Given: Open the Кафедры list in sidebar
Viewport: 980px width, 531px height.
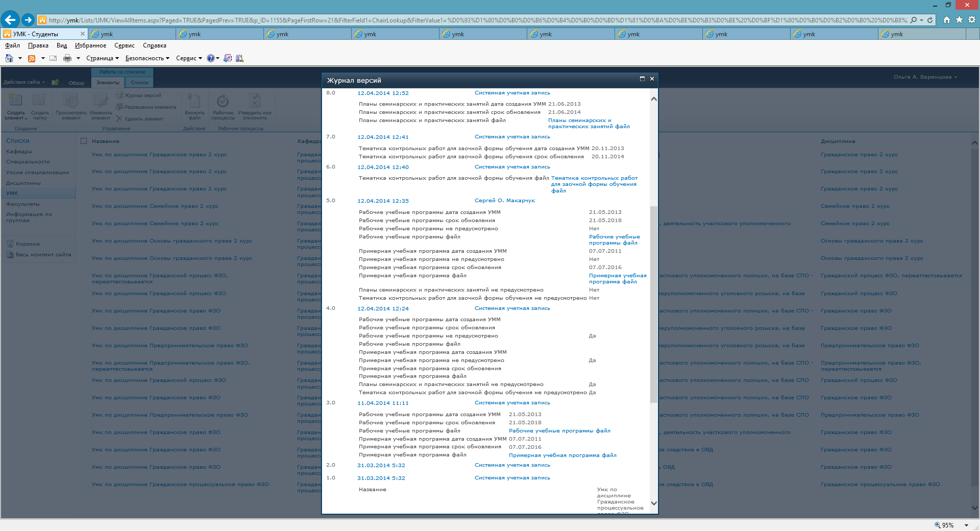Looking at the screenshot, I should (19, 151).
